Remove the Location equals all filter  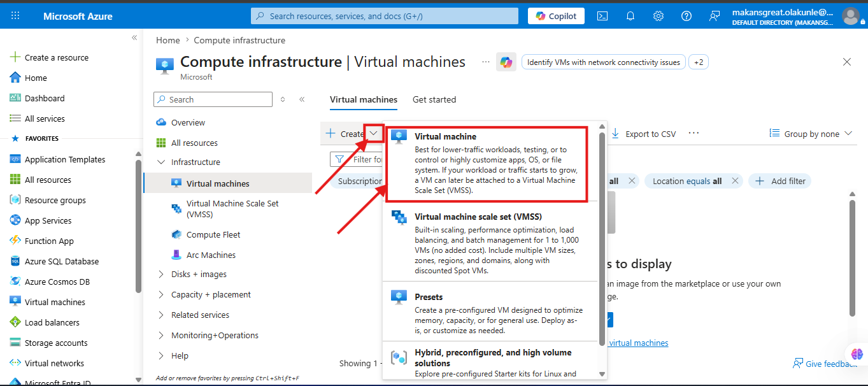click(x=735, y=181)
